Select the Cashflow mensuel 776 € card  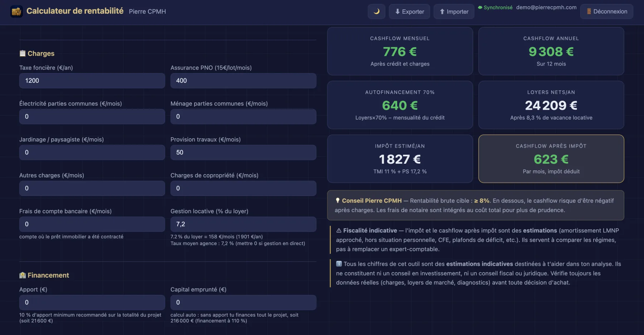(400, 51)
